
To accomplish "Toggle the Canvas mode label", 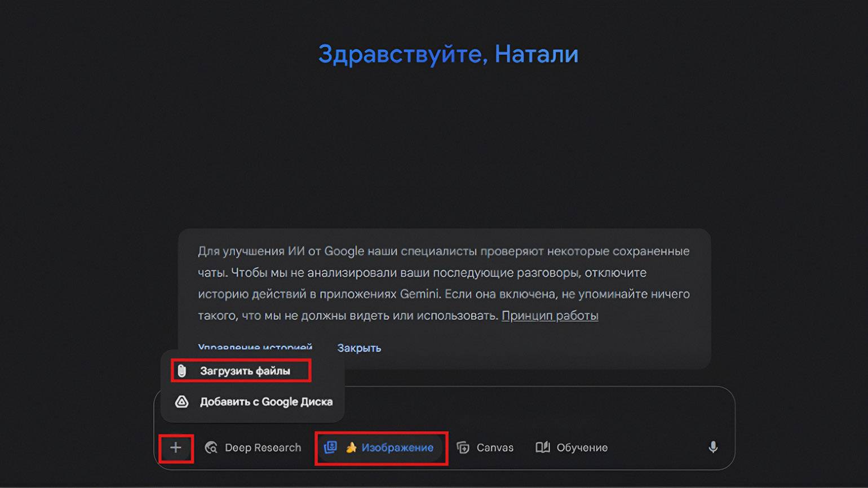I will pos(495,448).
